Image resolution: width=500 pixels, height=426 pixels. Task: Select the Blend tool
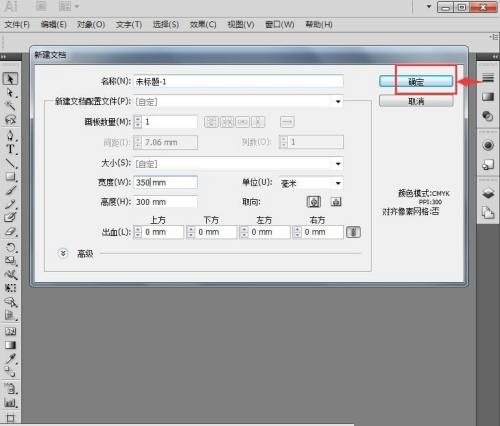10,371
